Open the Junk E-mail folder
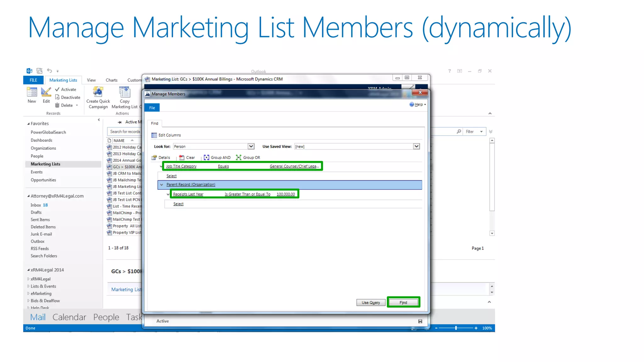This screenshot has width=644, height=362. point(41,234)
